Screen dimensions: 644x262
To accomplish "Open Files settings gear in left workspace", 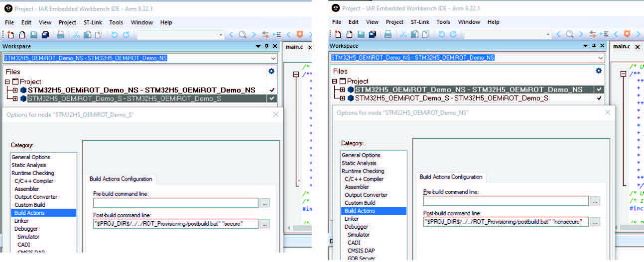I will click(271, 72).
